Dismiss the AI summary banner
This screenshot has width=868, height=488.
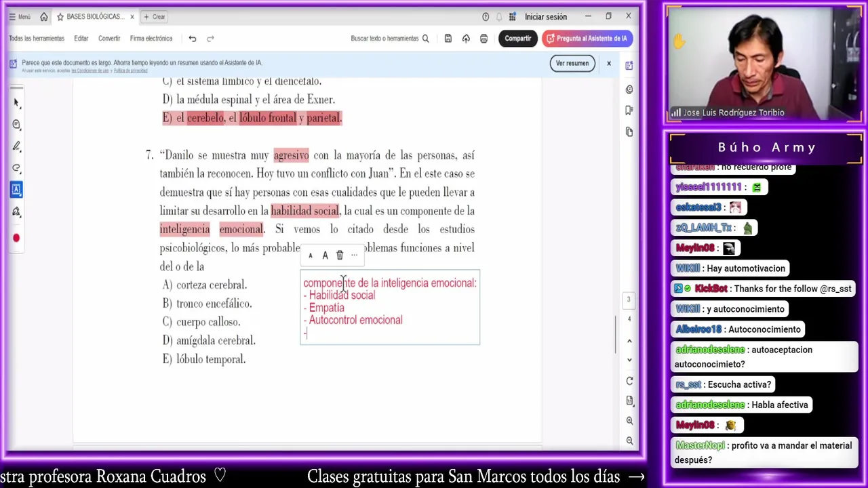point(609,63)
